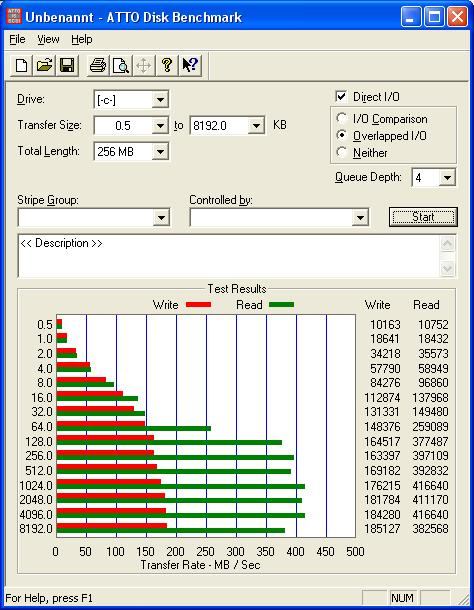
Task: Click the 'Transfer Rate - MB / Sec' axis label
Action: (200, 564)
